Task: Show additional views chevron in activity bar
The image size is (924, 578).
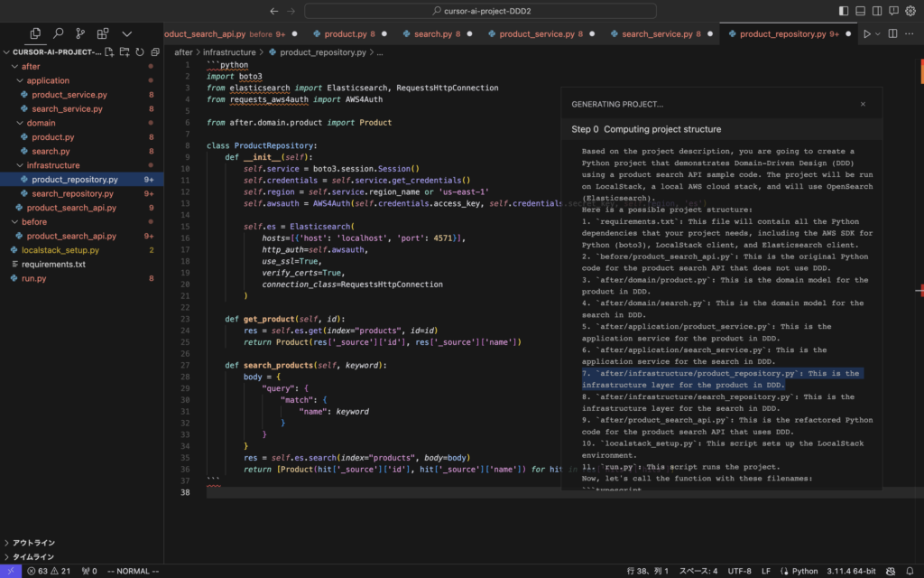Action: coord(126,33)
